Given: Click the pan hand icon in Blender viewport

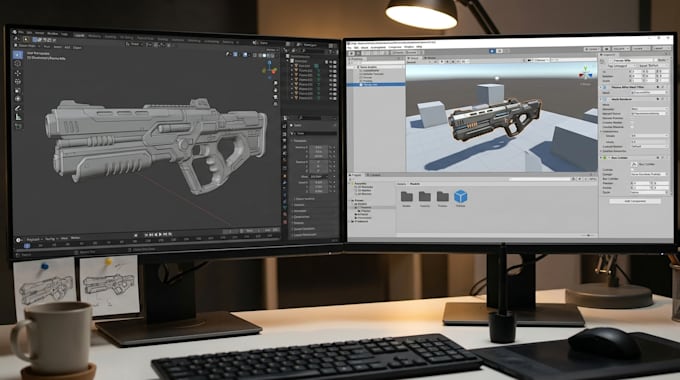Looking at the screenshot, I should point(276,90).
